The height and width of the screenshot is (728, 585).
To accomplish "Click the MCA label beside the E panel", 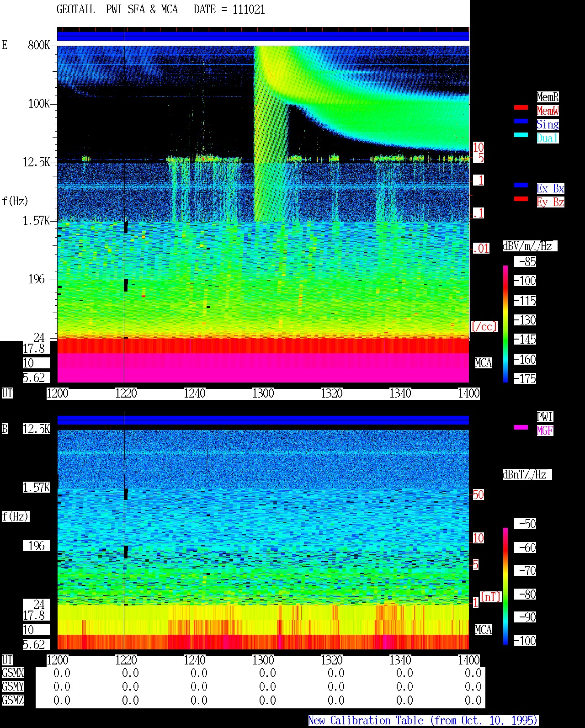I will coord(483,363).
